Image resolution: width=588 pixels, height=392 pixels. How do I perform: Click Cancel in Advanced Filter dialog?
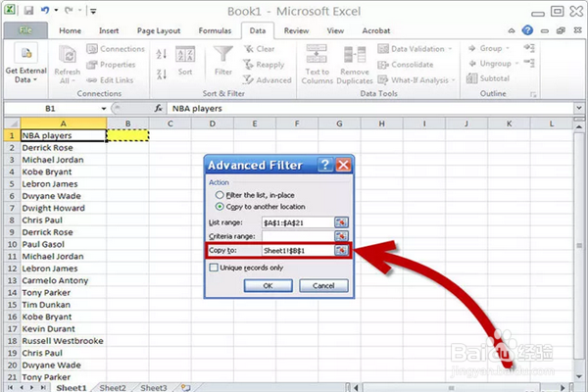click(323, 285)
